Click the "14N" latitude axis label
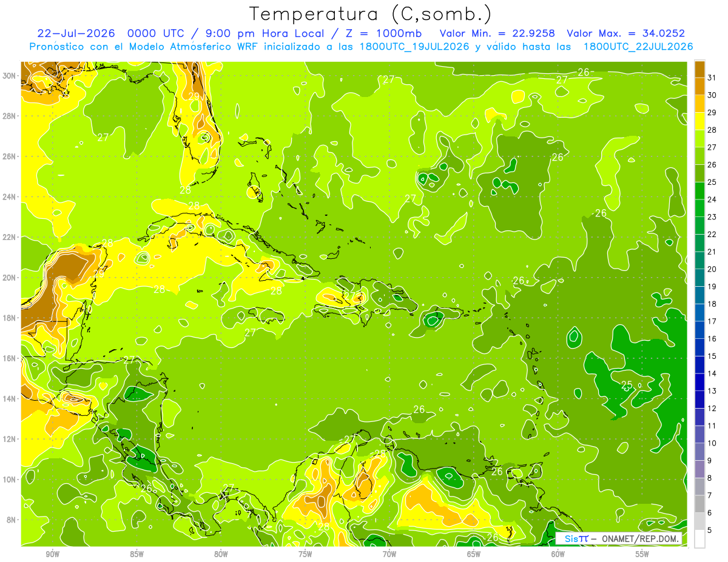 click(10, 398)
